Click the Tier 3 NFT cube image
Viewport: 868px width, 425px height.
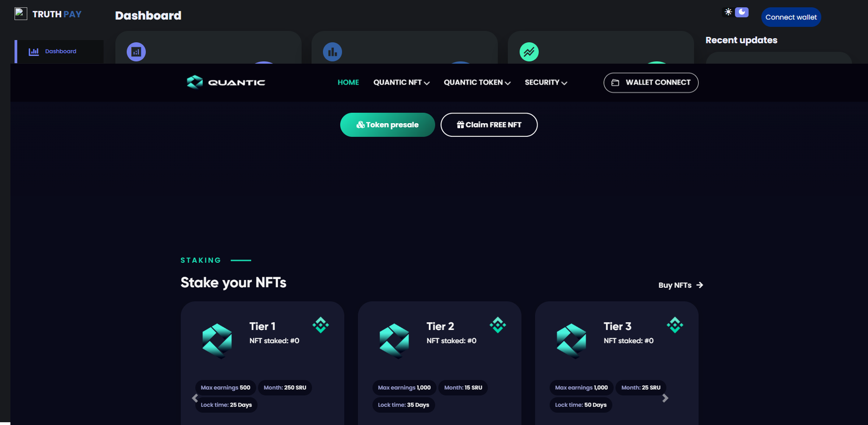(571, 341)
